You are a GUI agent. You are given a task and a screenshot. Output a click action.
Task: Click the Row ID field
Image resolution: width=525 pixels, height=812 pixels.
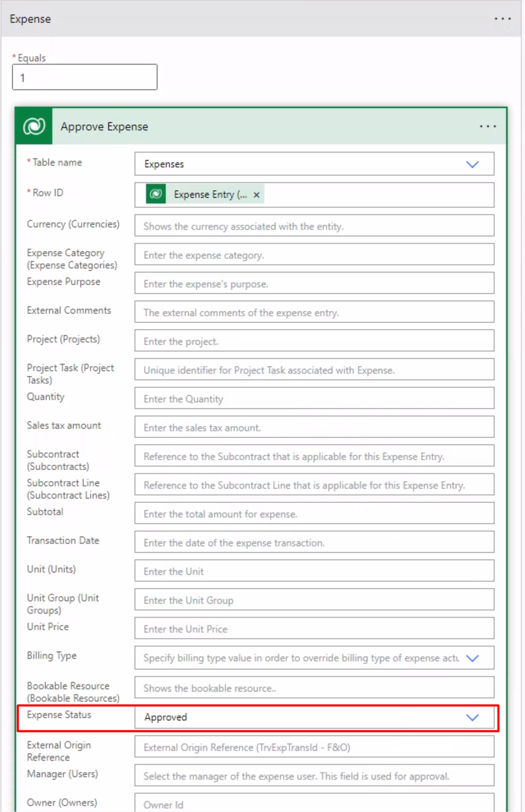pos(315,195)
